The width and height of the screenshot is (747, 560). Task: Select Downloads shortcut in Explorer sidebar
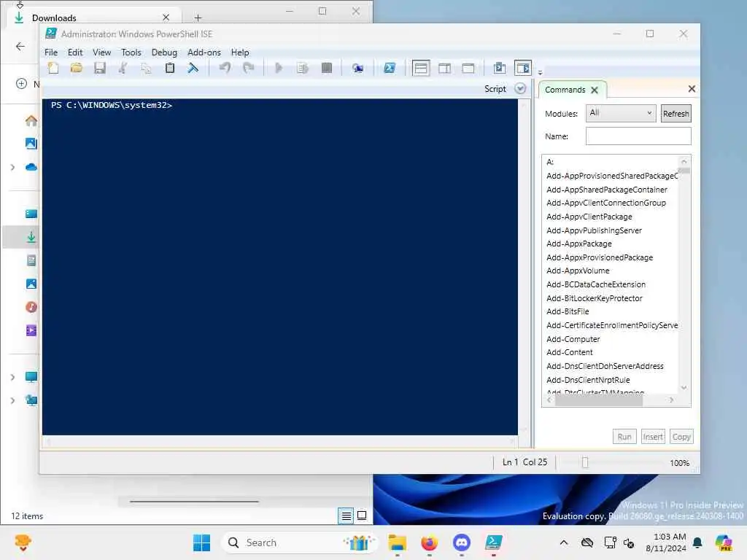[31, 237]
